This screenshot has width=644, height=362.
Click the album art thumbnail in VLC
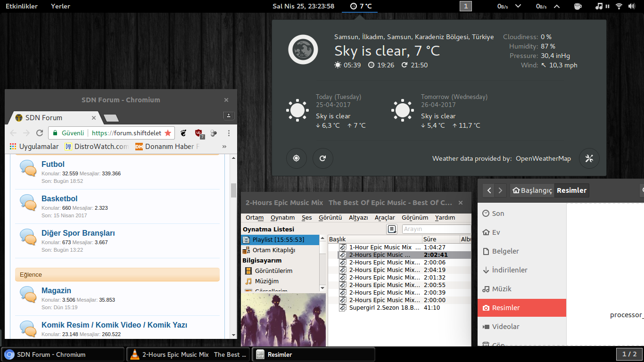pos(283,320)
